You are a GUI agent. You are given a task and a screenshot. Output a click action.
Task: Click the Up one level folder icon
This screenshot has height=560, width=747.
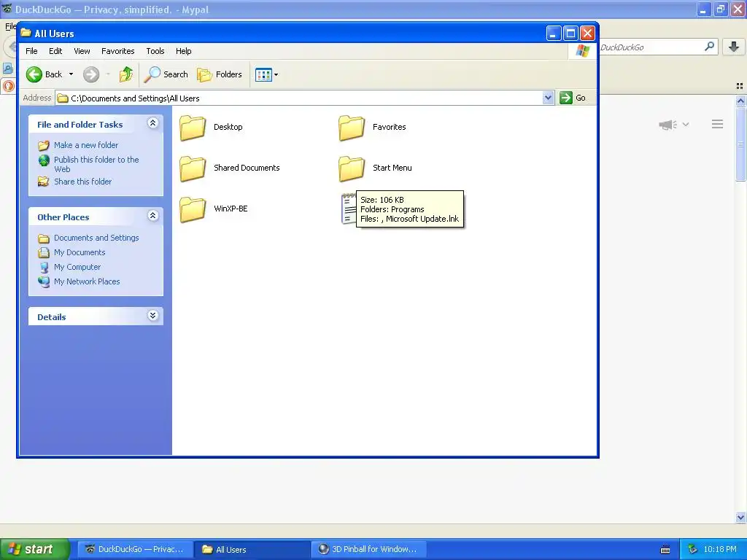(125, 74)
